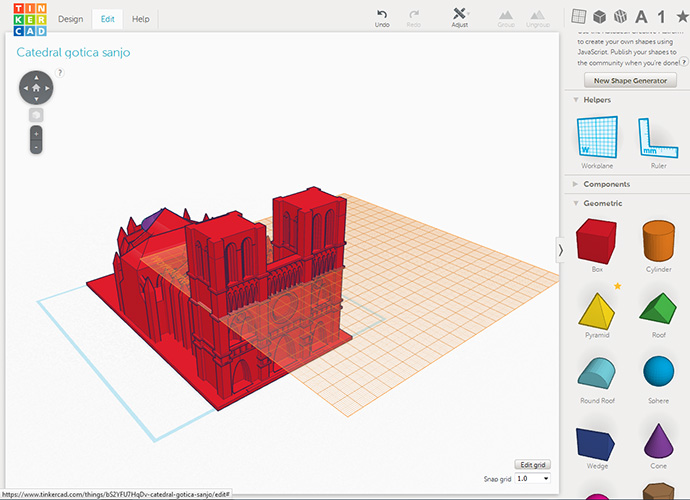Image resolution: width=690 pixels, height=500 pixels.
Task: Pick the purple Cone shape
Action: [658, 441]
